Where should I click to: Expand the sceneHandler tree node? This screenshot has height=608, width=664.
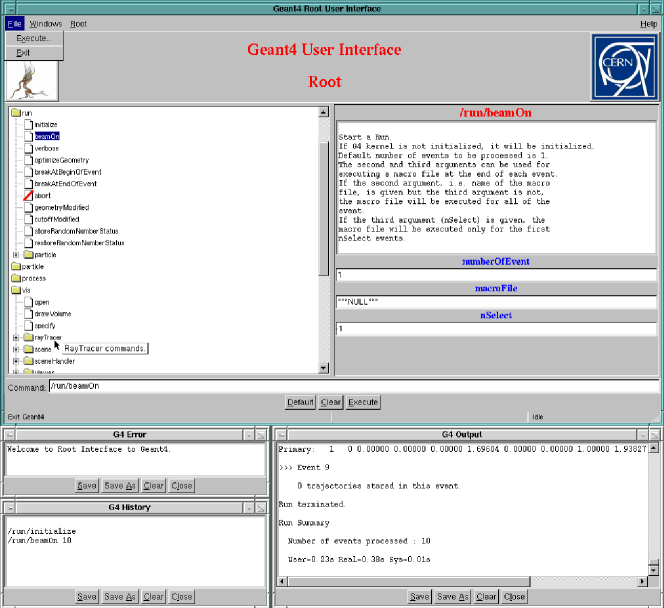pyautogui.click(x=16, y=361)
